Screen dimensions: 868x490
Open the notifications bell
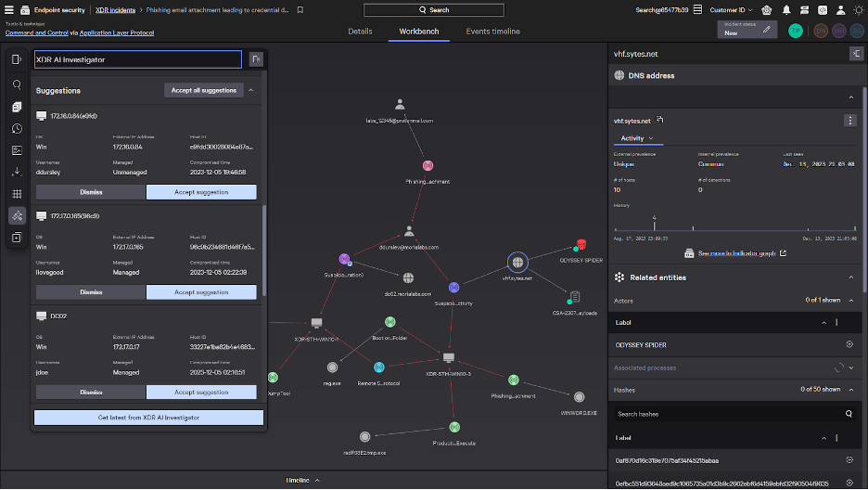click(786, 10)
